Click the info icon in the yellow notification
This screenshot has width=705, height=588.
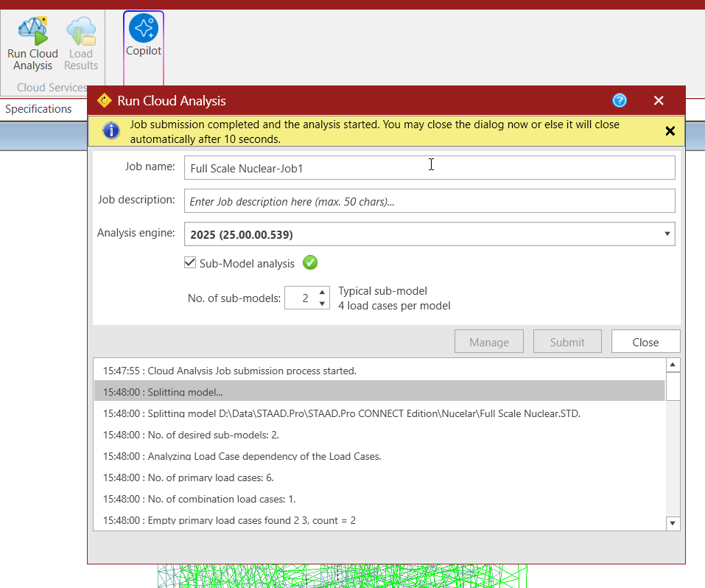coord(111,130)
